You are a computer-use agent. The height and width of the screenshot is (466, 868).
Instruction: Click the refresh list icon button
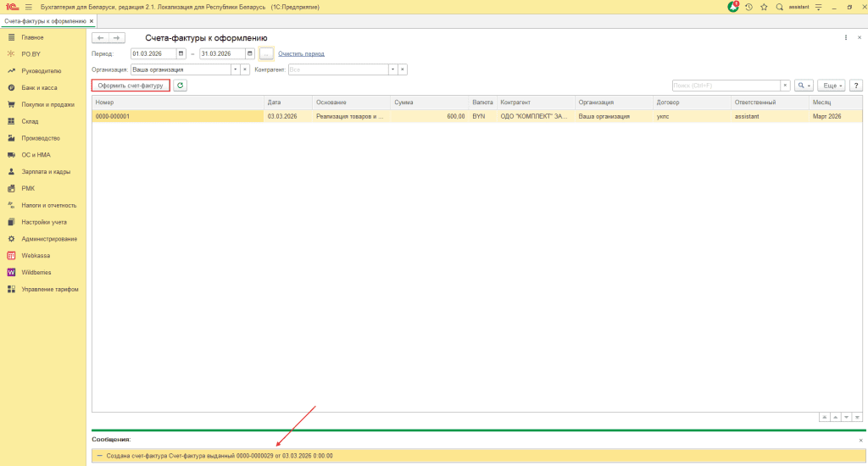[x=180, y=86]
